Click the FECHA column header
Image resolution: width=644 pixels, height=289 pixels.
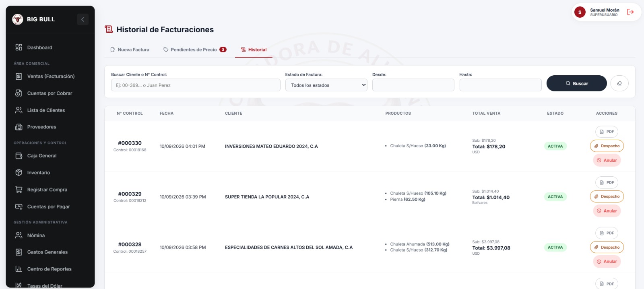point(167,114)
